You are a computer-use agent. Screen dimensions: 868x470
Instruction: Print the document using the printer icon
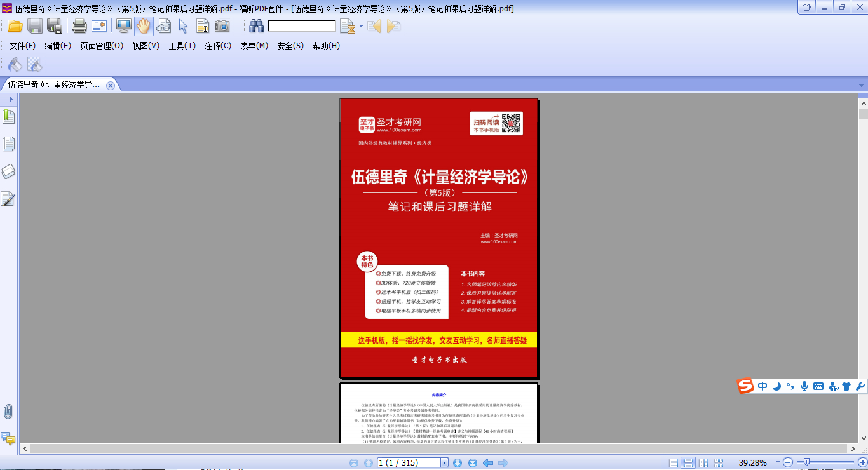[79, 27]
